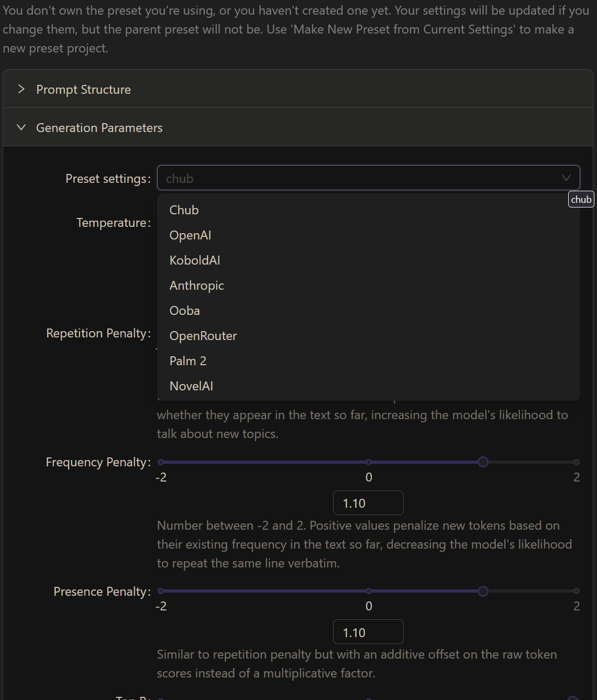
Task: Click the Preset settings search field
Action: pos(361,178)
